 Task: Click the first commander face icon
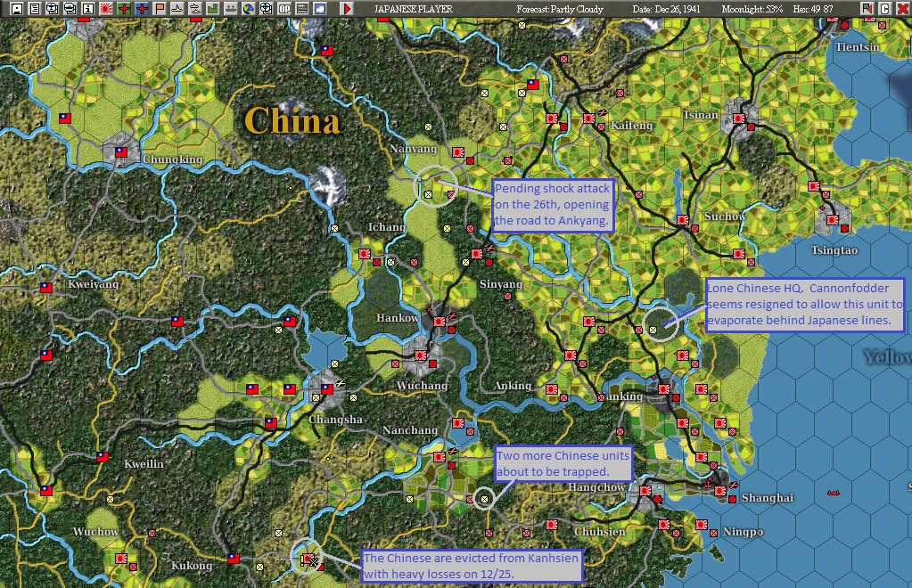click(x=53, y=9)
